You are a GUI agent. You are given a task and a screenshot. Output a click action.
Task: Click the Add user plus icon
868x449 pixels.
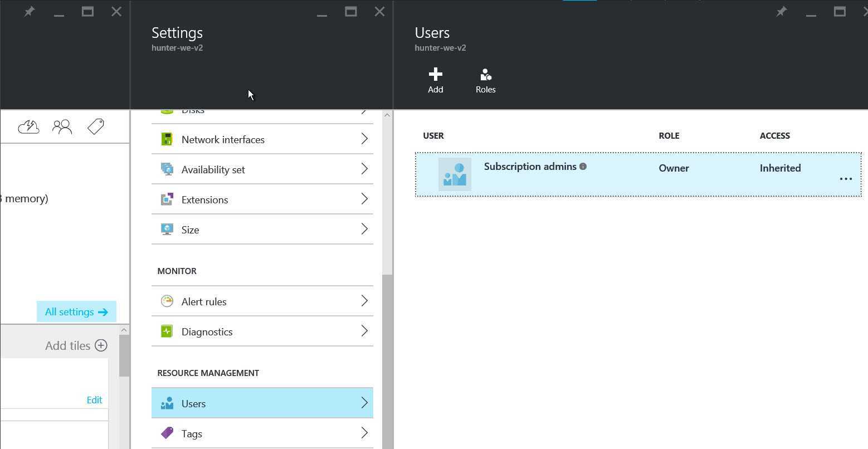pos(435,75)
